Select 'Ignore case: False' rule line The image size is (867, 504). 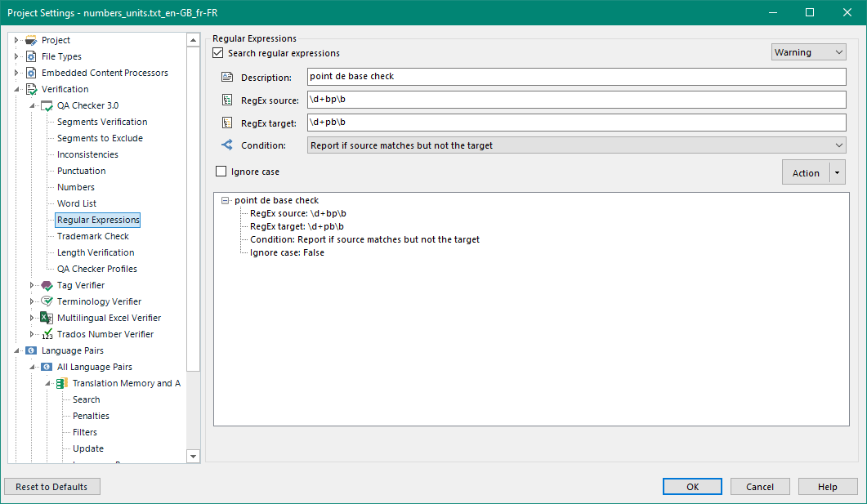coord(287,252)
